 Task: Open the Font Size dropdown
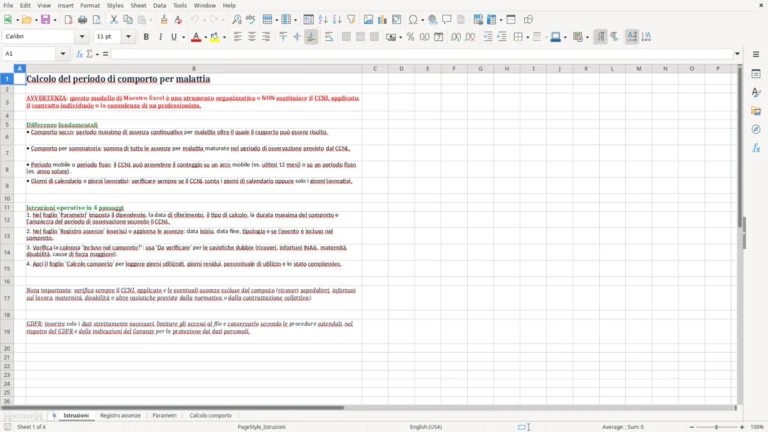[x=128, y=37]
